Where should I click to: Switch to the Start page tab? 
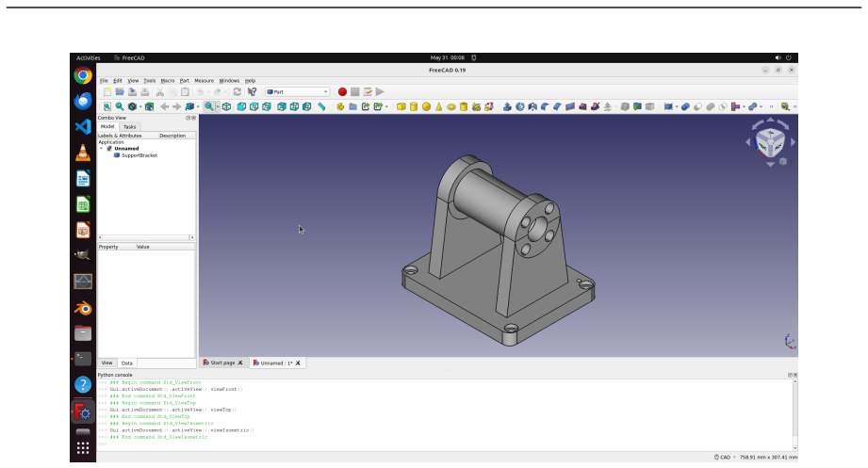click(x=222, y=363)
